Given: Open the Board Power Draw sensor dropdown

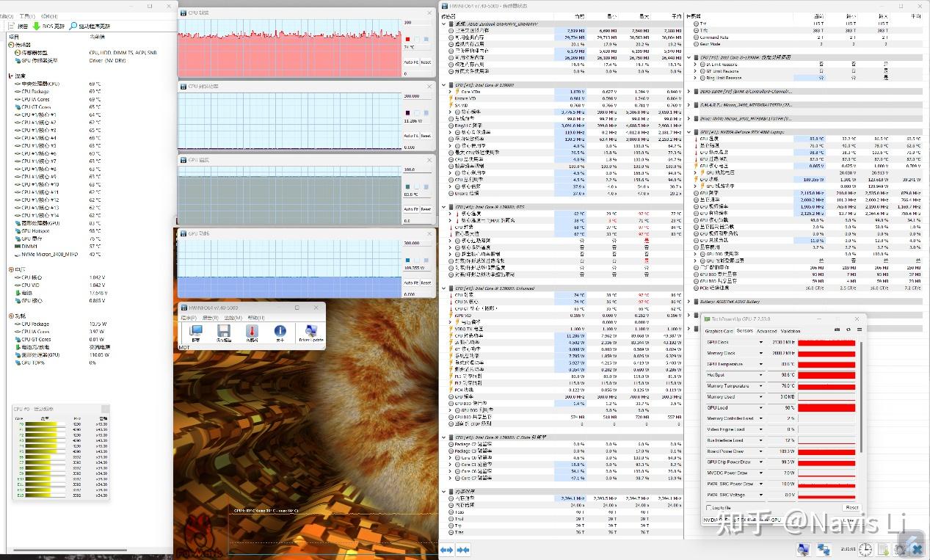Looking at the screenshot, I should tap(761, 451).
